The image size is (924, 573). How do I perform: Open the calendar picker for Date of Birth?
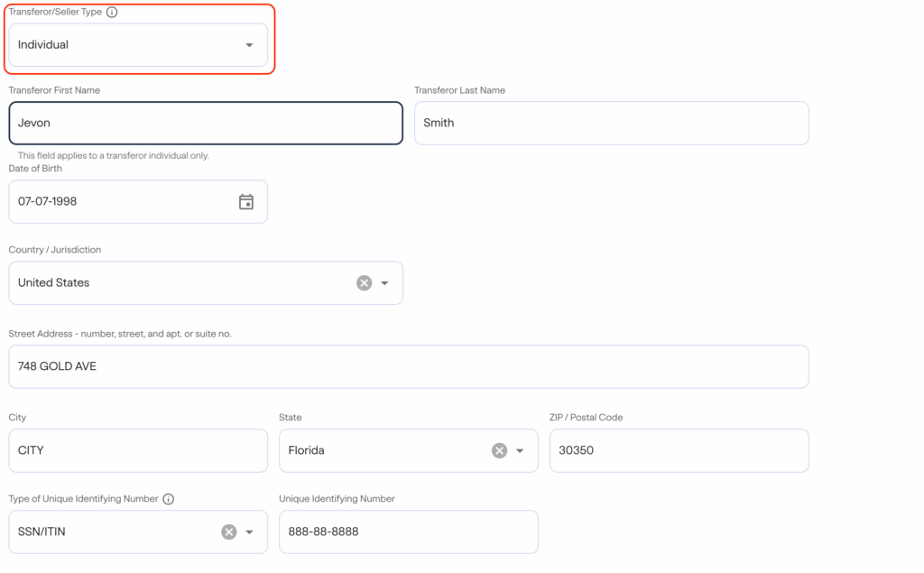pyautogui.click(x=245, y=201)
